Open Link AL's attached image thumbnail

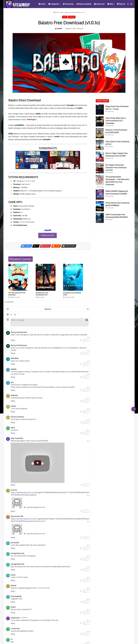click(x=17, y=503)
